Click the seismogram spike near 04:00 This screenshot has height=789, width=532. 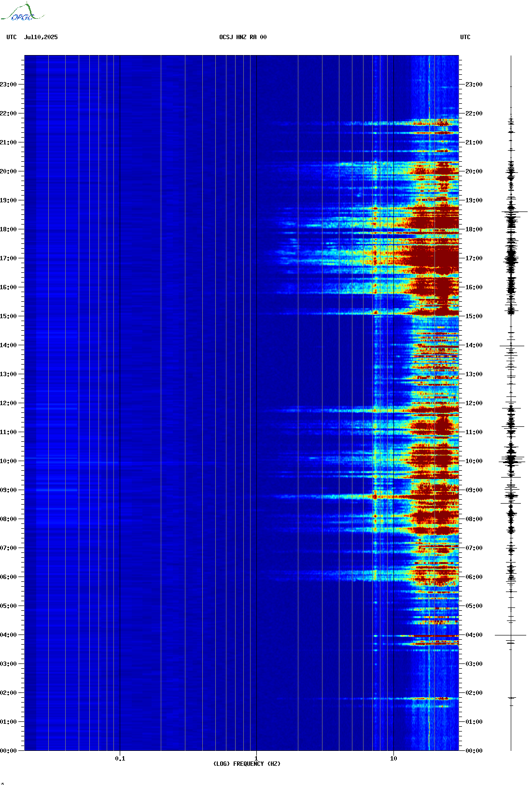pyautogui.click(x=511, y=635)
